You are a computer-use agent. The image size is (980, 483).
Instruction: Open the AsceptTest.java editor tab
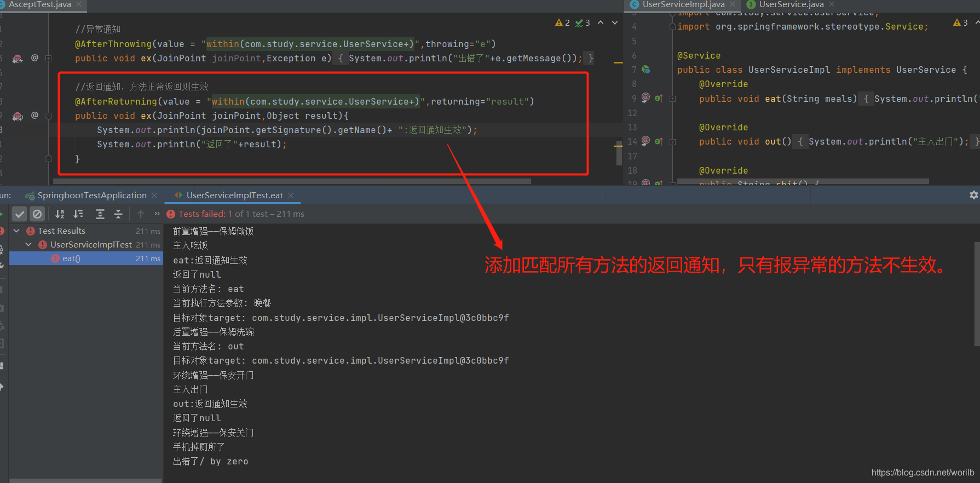tap(39, 4)
